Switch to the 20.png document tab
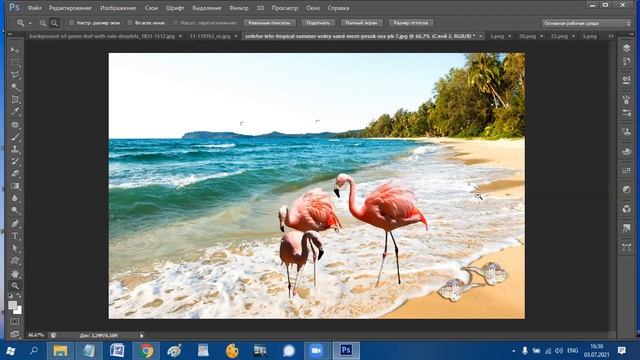 pos(527,36)
